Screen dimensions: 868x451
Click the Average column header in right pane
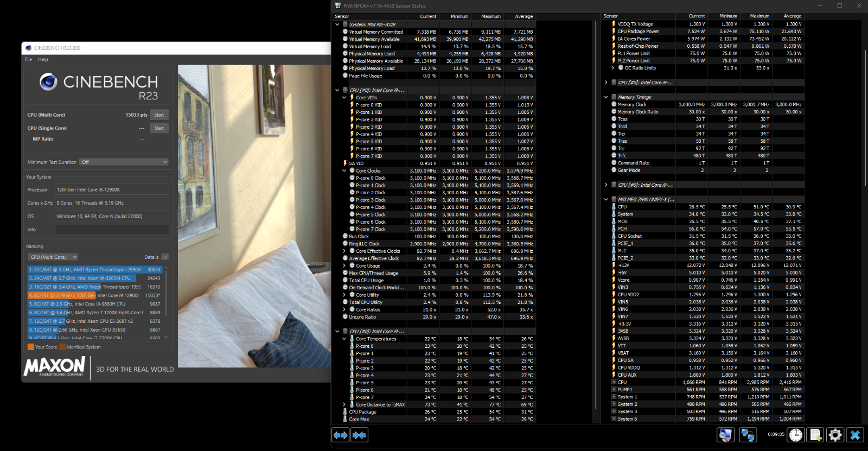point(793,16)
